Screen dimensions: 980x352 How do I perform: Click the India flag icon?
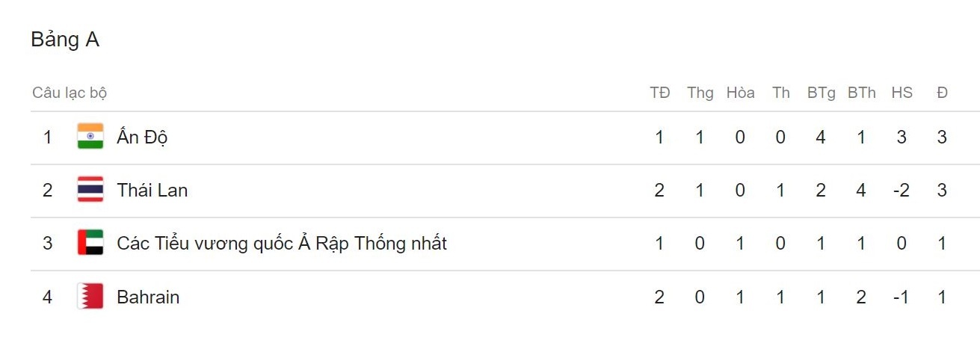pos(90,137)
